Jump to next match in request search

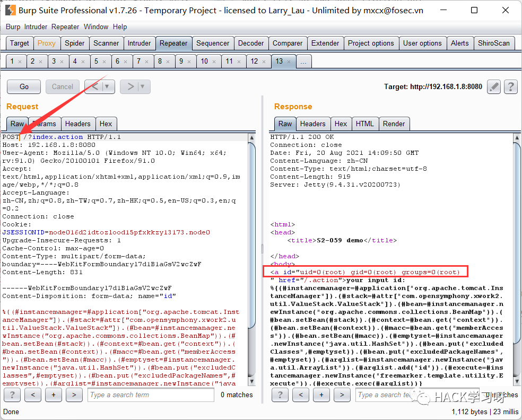coord(74,395)
